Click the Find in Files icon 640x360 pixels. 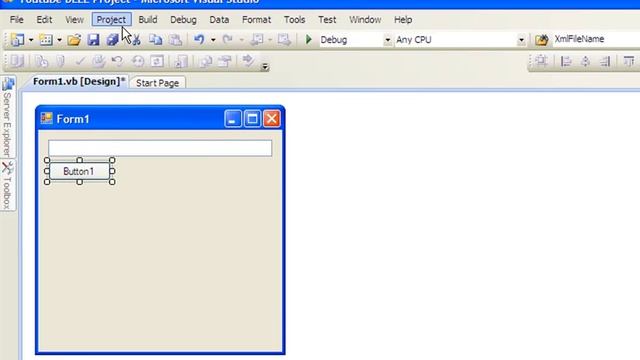pos(542,40)
